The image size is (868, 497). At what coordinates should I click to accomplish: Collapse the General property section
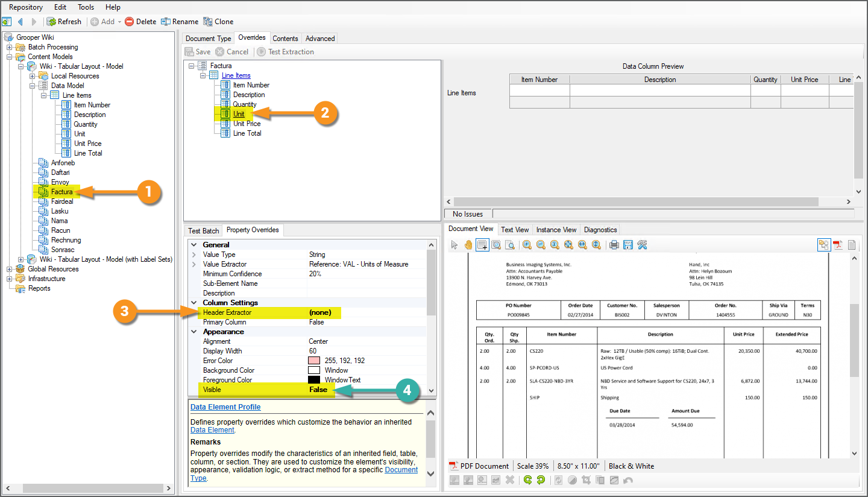coord(193,245)
